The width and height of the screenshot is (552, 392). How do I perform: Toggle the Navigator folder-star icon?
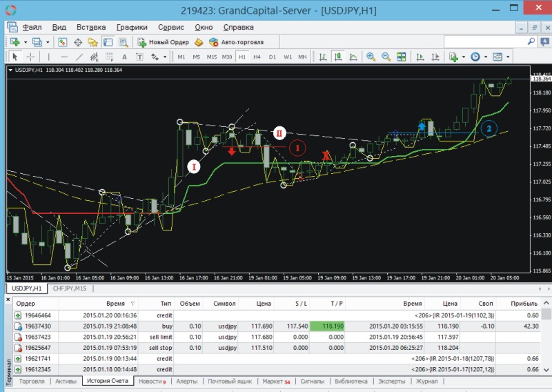[92, 42]
